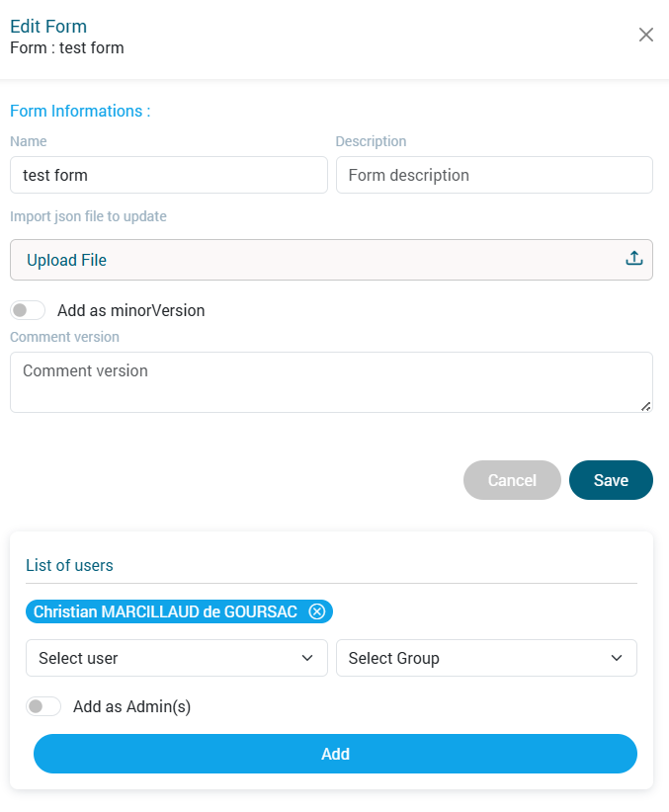Click the chevron on Select user dropdown
669x812 pixels.
coord(306,658)
